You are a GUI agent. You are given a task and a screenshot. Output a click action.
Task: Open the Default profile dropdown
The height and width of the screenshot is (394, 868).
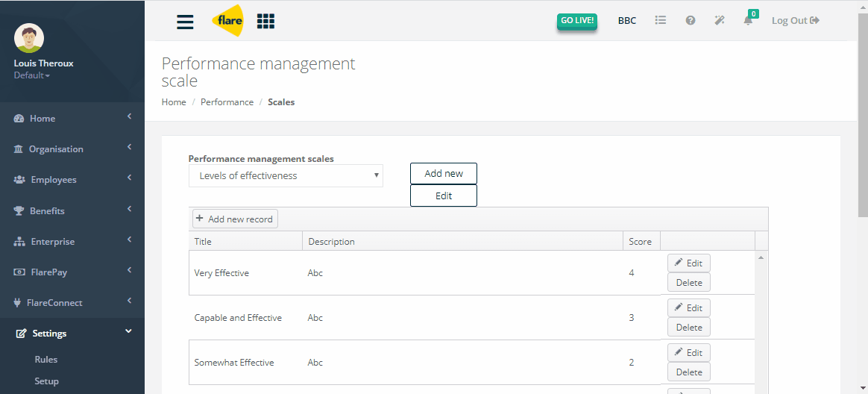click(x=31, y=75)
